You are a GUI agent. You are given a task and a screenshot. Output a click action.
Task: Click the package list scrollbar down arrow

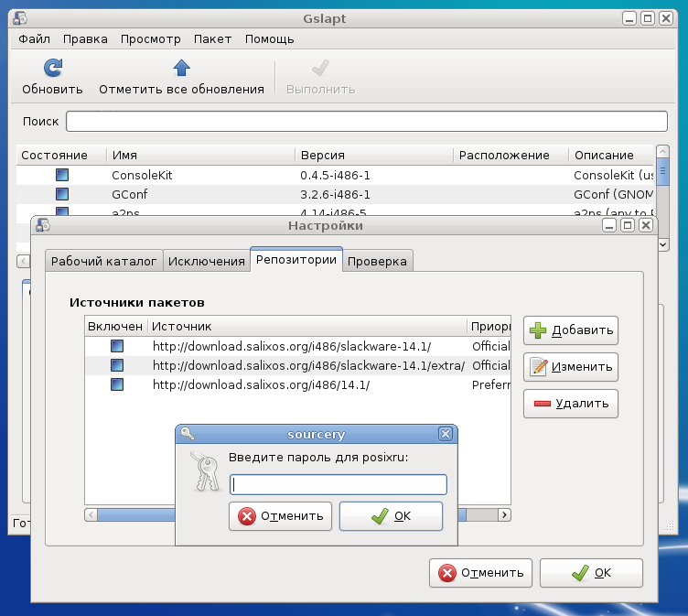pyautogui.click(x=662, y=245)
